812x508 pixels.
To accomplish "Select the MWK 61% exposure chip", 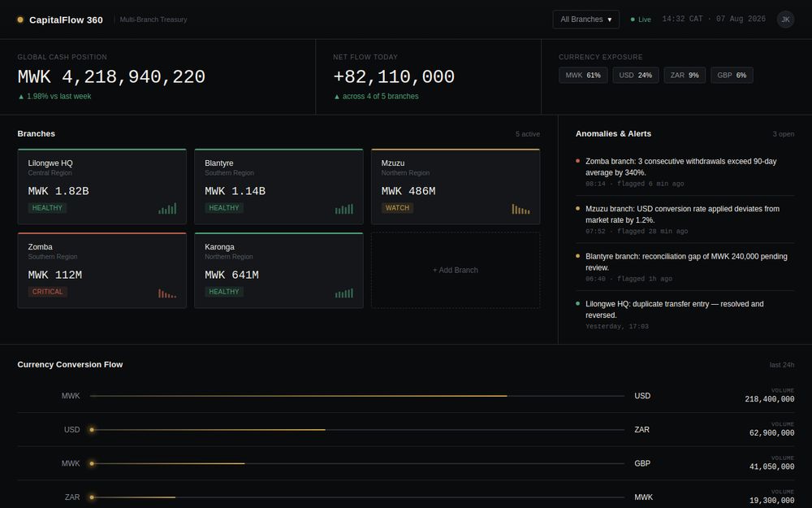I will [583, 75].
